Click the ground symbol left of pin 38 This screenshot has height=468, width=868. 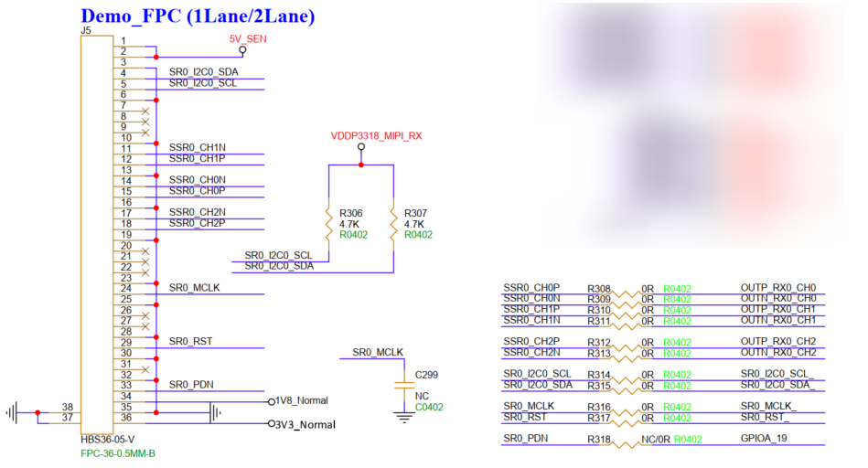[x=12, y=412]
